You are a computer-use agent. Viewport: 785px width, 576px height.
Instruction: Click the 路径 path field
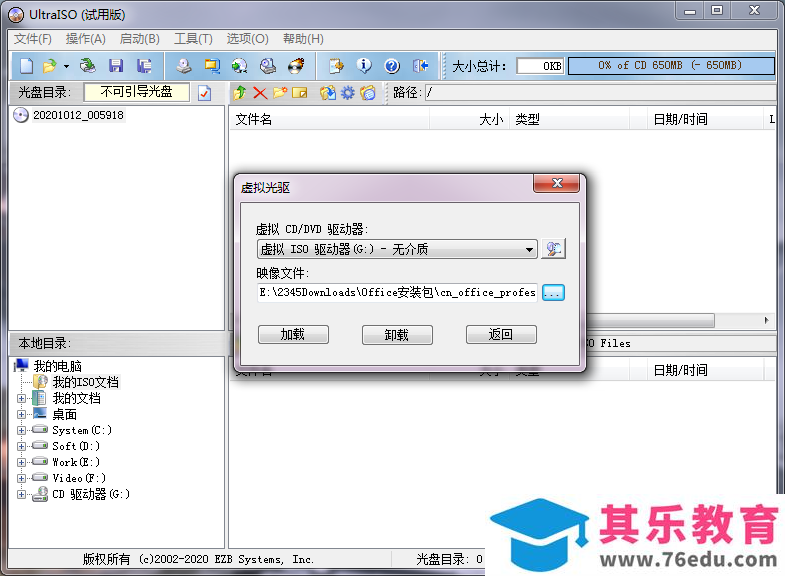click(600, 93)
